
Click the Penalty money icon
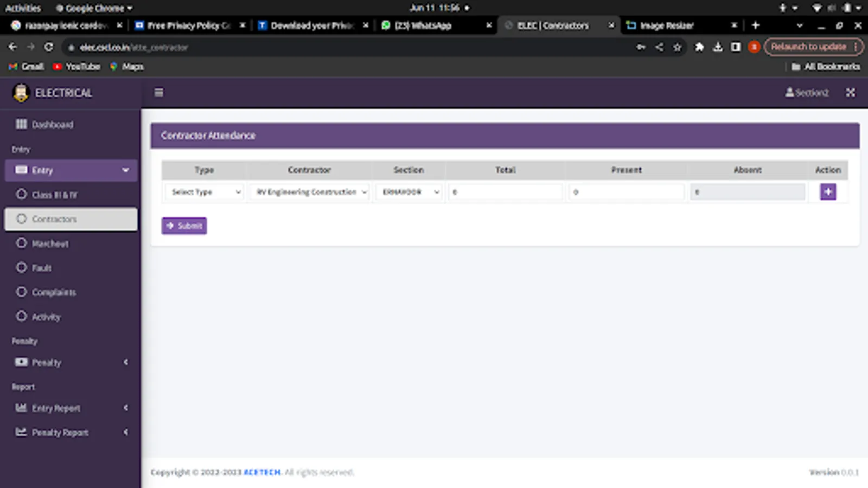pyautogui.click(x=21, y=362)
